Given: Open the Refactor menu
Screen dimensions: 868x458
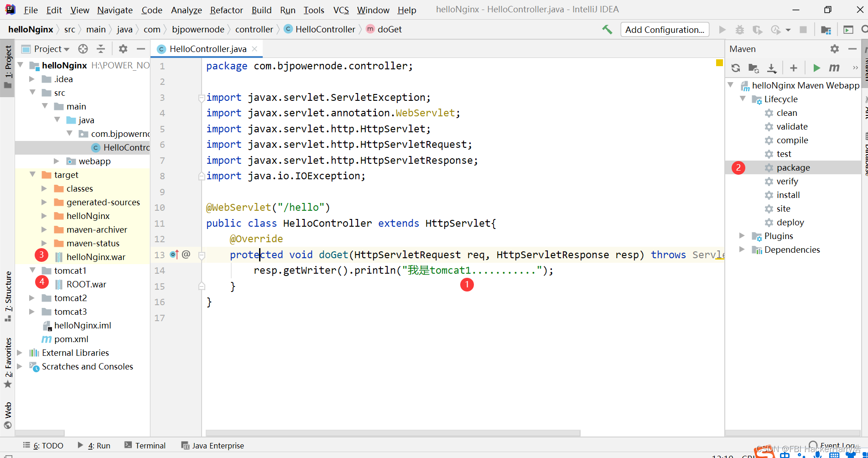Looking at the screenshot, I should [x=226, y=10].
